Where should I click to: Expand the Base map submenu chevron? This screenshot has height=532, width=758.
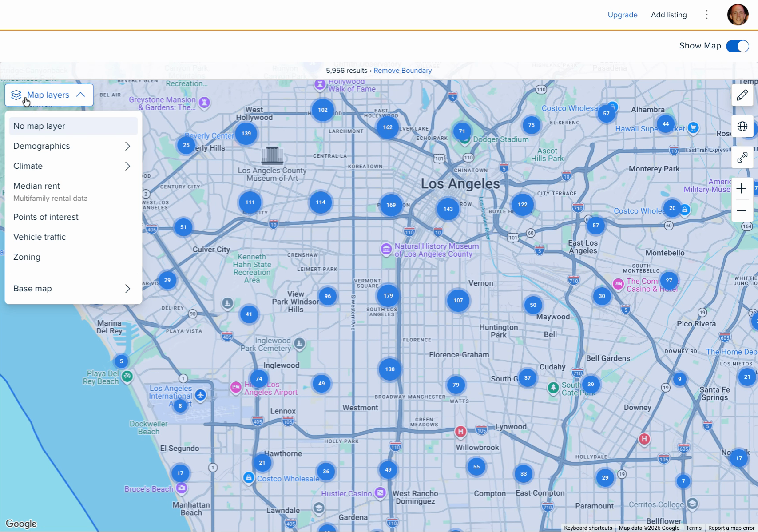pos(127,289)
